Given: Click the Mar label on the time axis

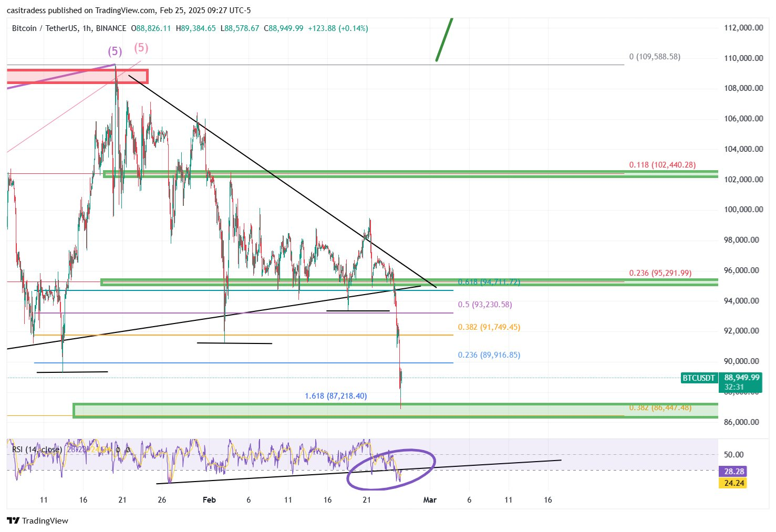Looking at the screenshot, I should point(430,499).
